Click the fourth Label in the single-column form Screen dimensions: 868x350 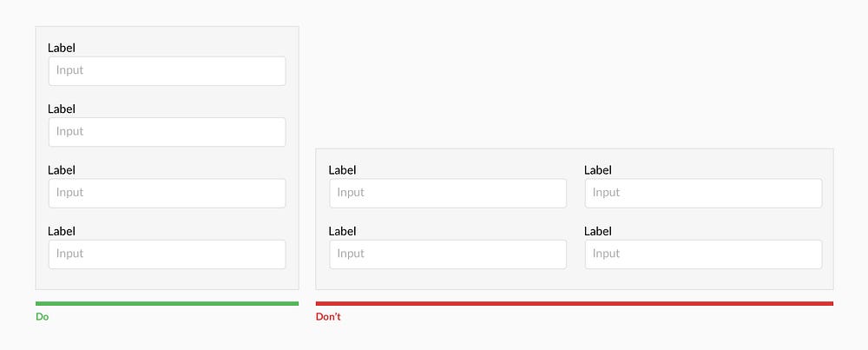tap(62, 232)
